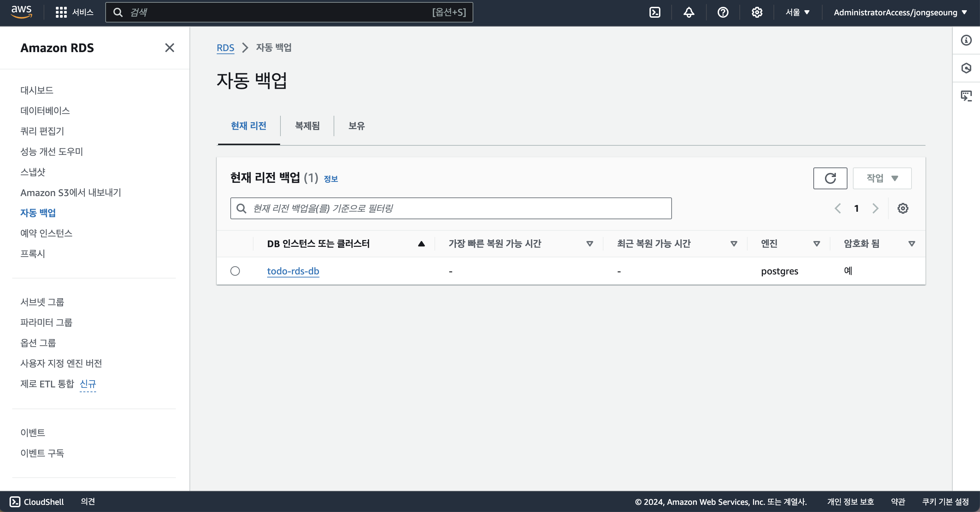Open the info panel icon on right rail
The height and width of the screenshot is (512, 980).
(x=966, y=40)
